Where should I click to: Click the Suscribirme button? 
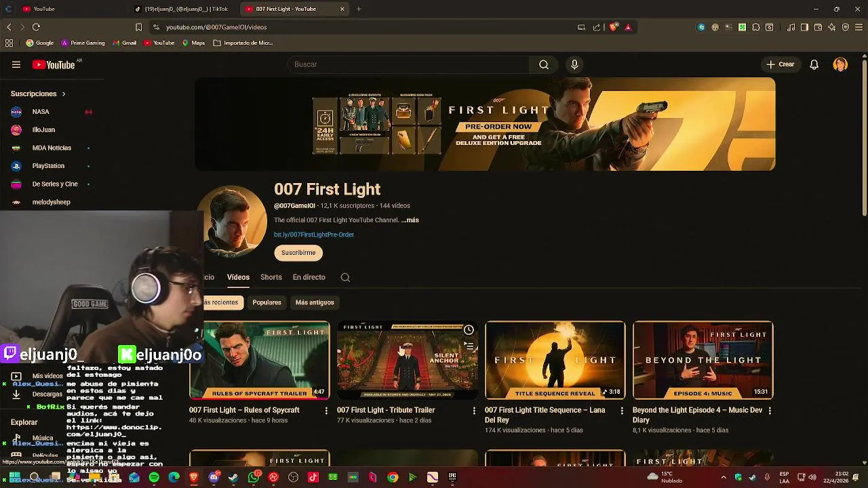point(298,253)
